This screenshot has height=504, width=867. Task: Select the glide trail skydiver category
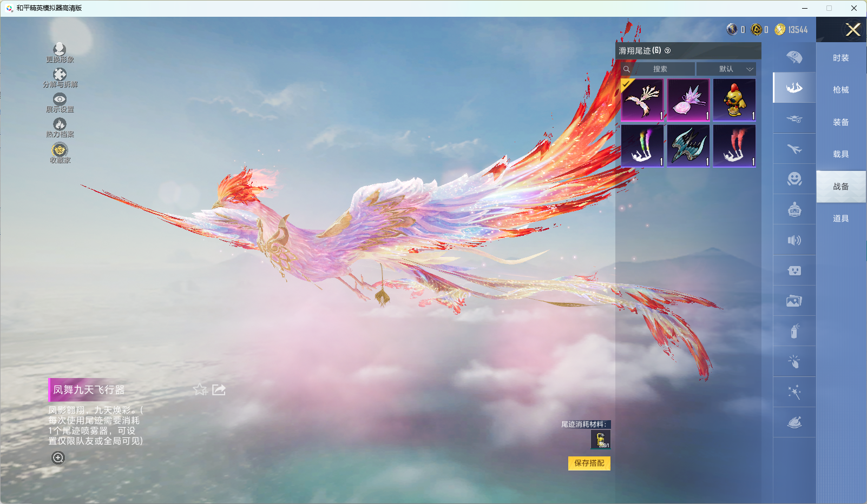click(x=794, y=88)
